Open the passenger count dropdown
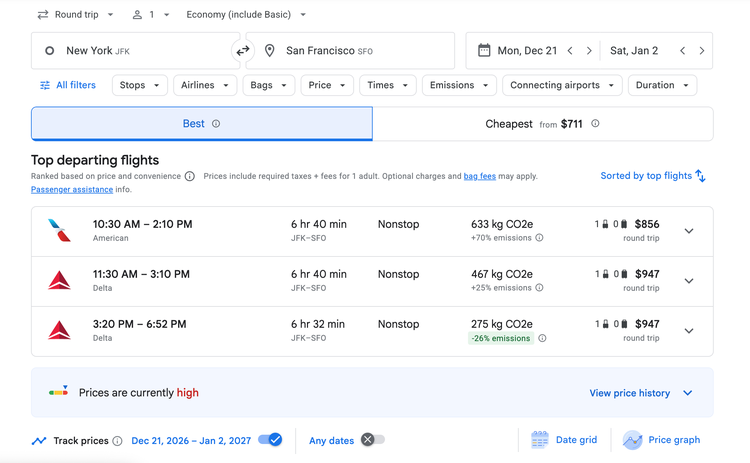The width and height of the screenshot is (750, 463). pos(151,15)
